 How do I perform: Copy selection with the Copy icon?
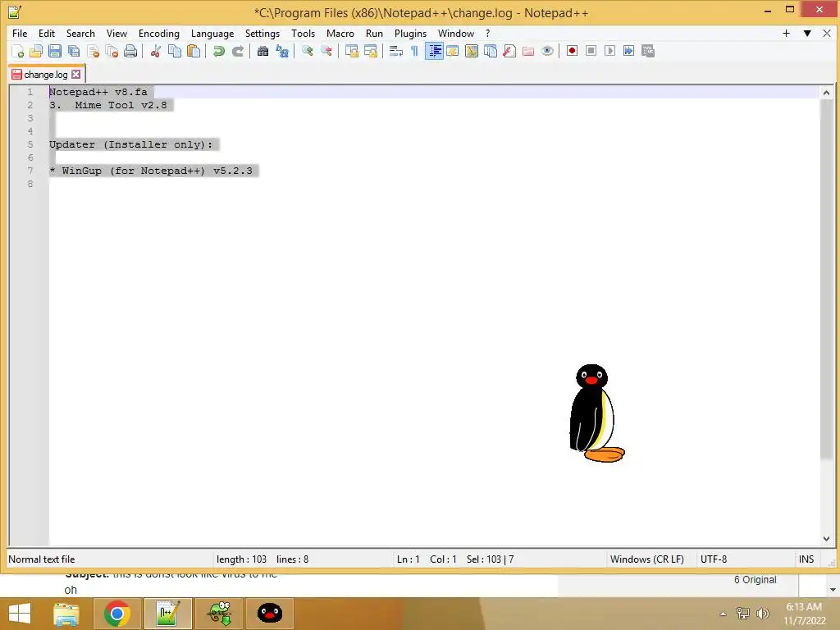tap(175, 51)
